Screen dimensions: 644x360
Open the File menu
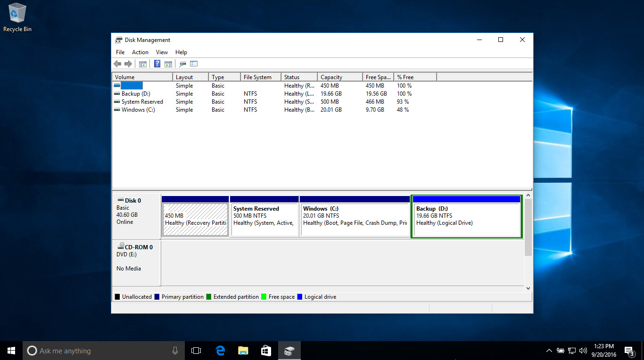pyautogui.click(x=120, y=52)
